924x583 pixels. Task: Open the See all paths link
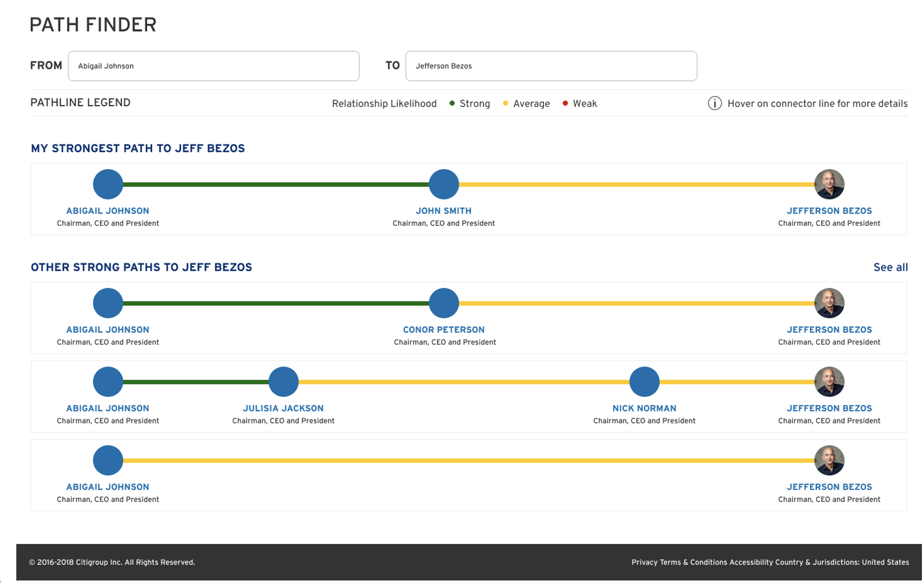891,267
